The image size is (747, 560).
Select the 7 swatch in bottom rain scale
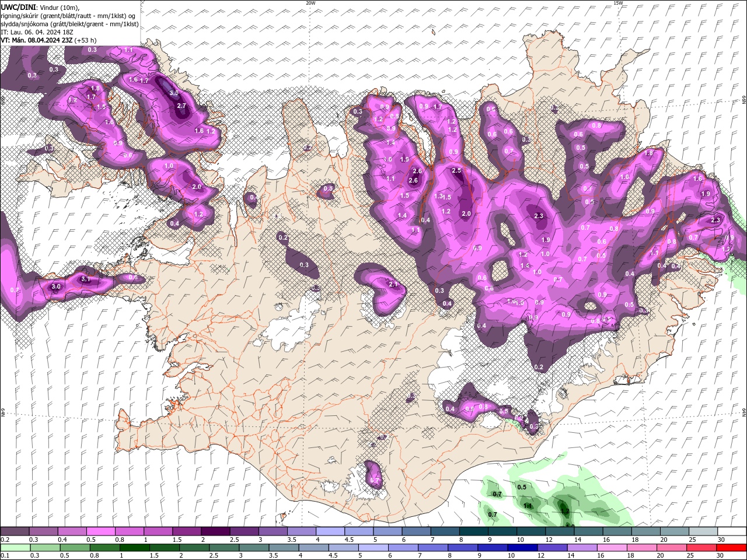click(432, 548)
